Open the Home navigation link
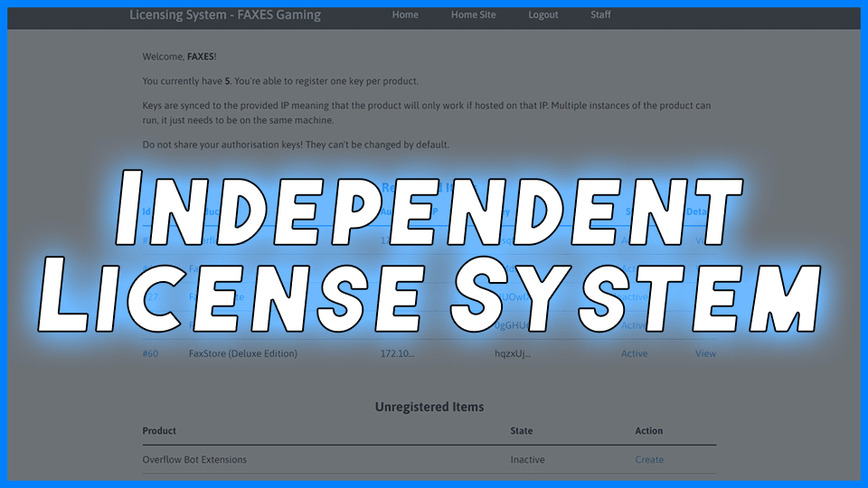Image resolution: width=868 pixels, height=488 pixels. pyautogui.click(x=405, y=15)
